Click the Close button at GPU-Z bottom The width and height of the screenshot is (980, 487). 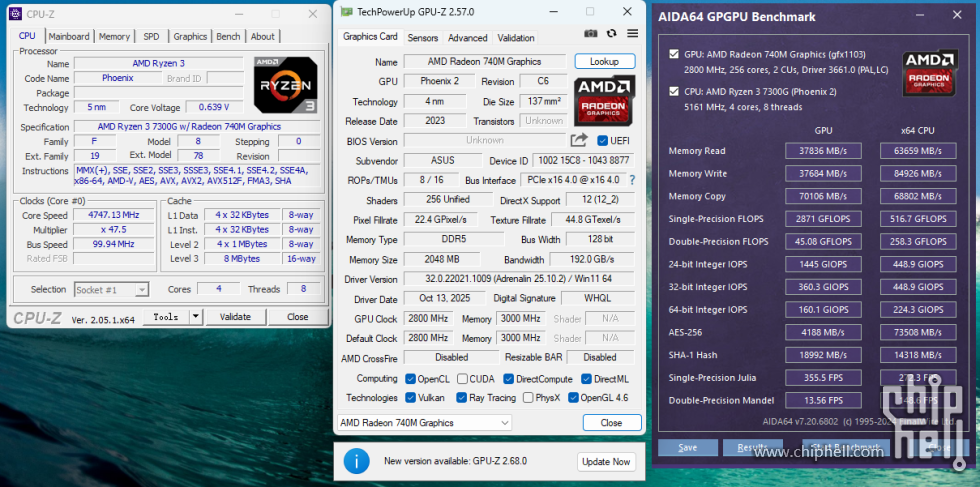tap(611, 423)
